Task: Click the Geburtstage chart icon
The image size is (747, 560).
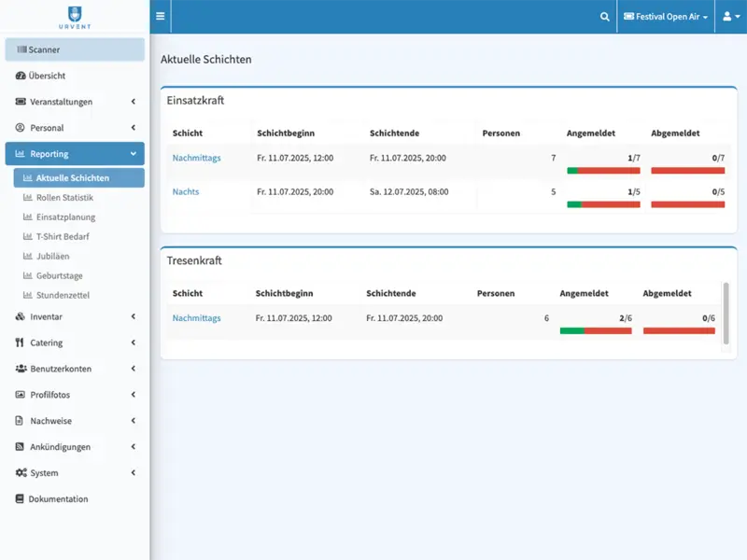Action: 28,275
